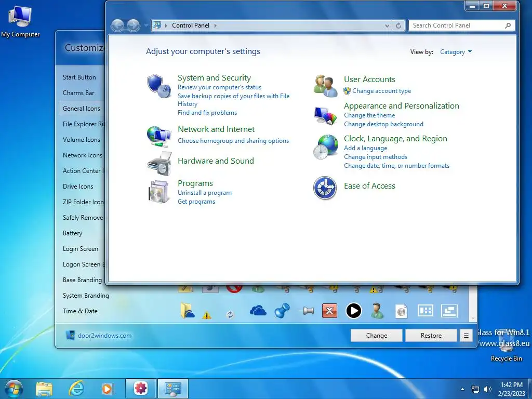Click Appearance and Personalization monitor icon
Viewport: 532px width, 399px height.
(325, 116)
